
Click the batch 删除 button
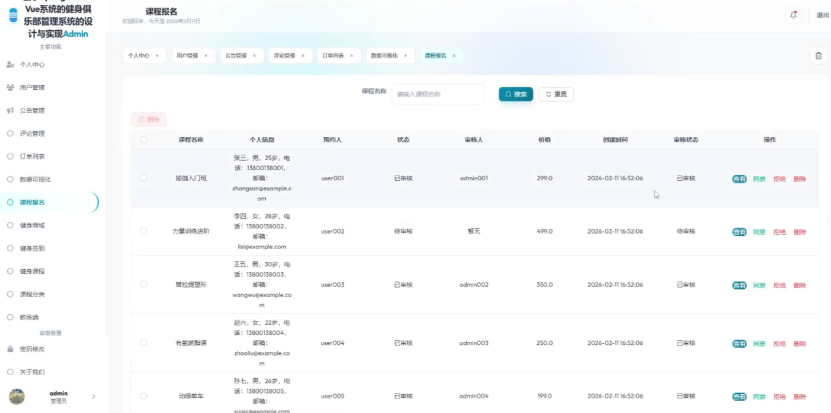point(149,120)
